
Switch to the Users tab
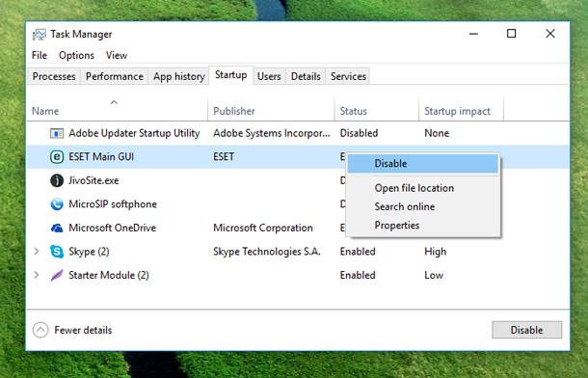tap(269, 76)
